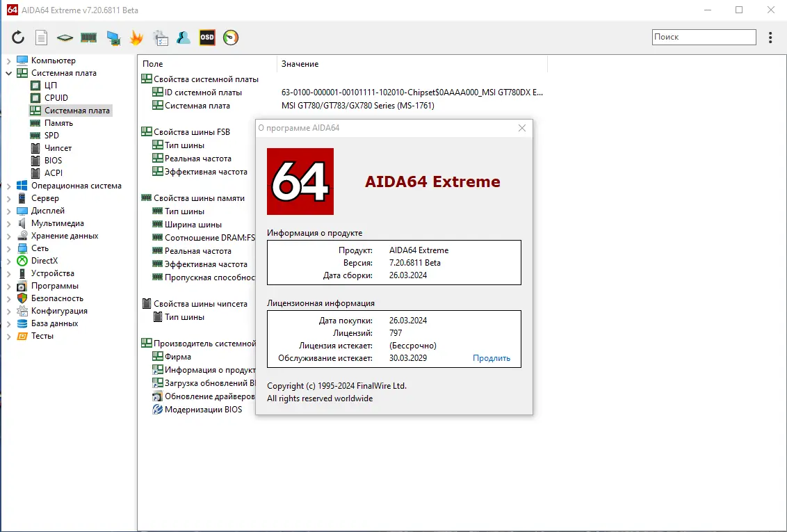The image size is (787, 532).
Task: Open the GPGPU video card toolbar icon
Action: coord(112,38)
